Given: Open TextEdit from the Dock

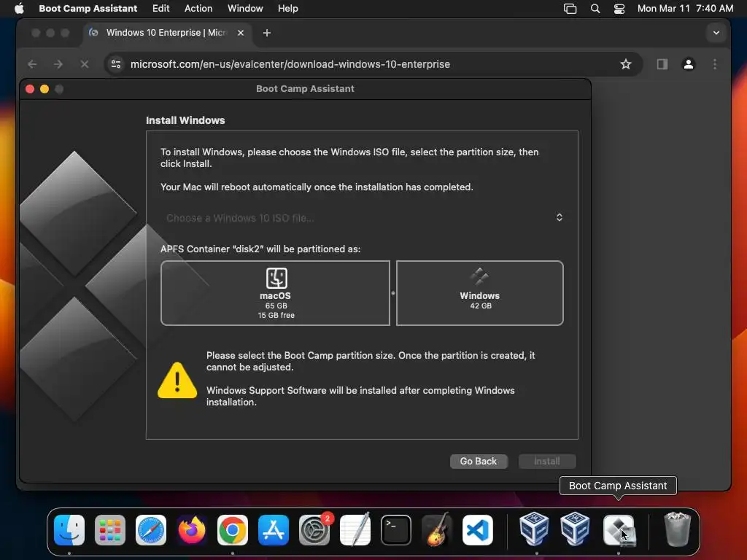Looking at the screenshot, I should [x=355, y=530].
